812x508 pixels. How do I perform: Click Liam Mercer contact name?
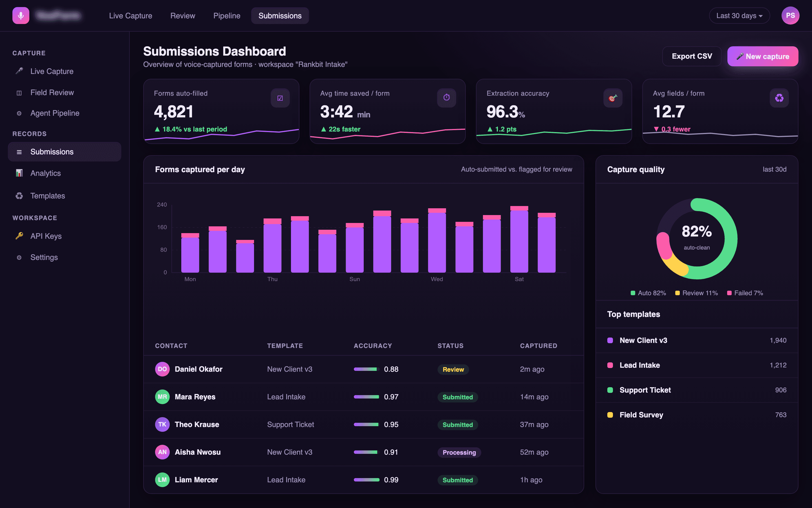(x=196, y=480)
